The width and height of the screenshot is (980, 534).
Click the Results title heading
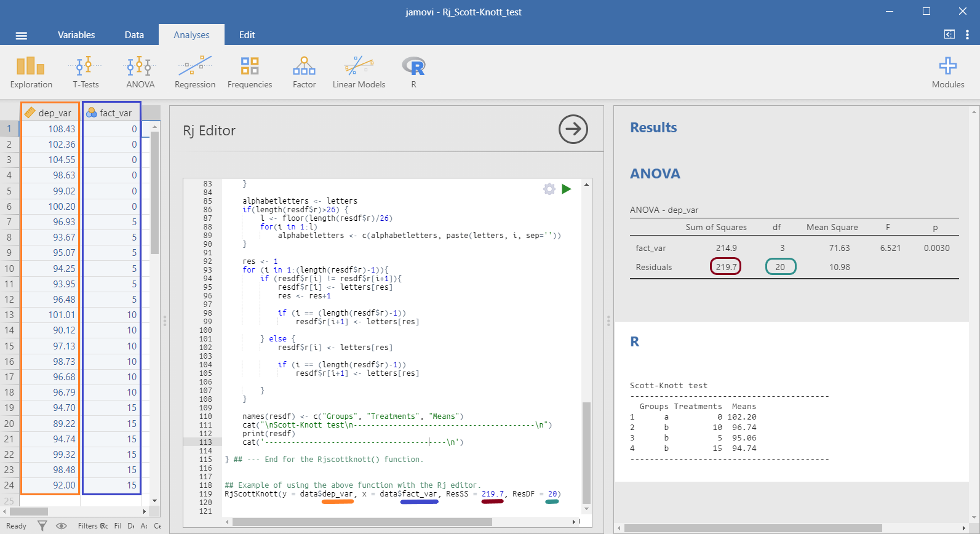[x=653, y=127]
